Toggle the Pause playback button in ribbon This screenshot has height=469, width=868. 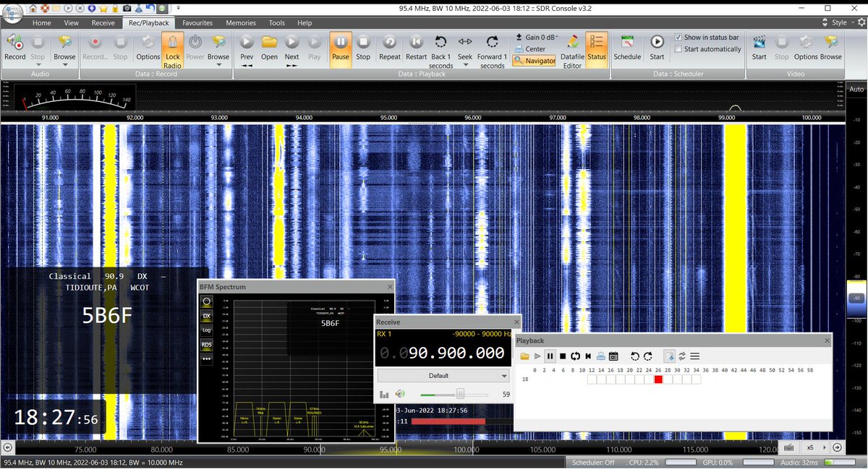click(340, 48)
